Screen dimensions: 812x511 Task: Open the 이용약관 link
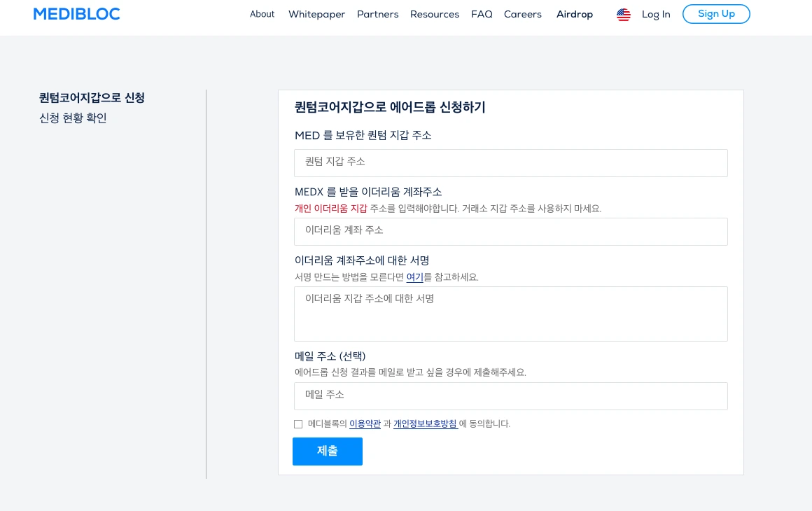click(365, 424)
